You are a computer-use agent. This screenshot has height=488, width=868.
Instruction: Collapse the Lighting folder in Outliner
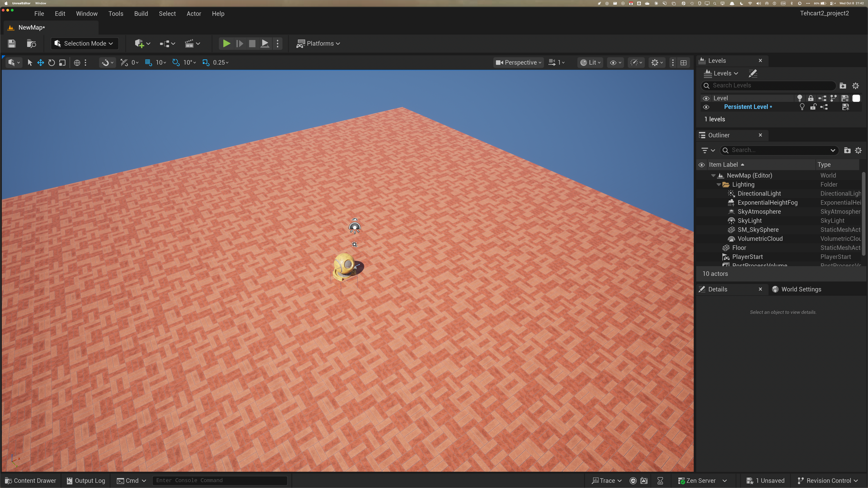(718, 185)
